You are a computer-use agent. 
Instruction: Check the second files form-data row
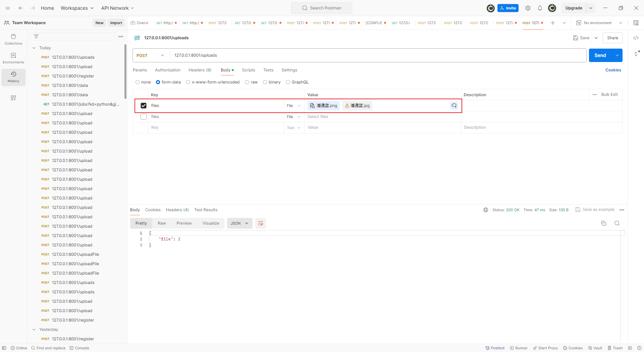pyautogui.click(x=144, y=117)
